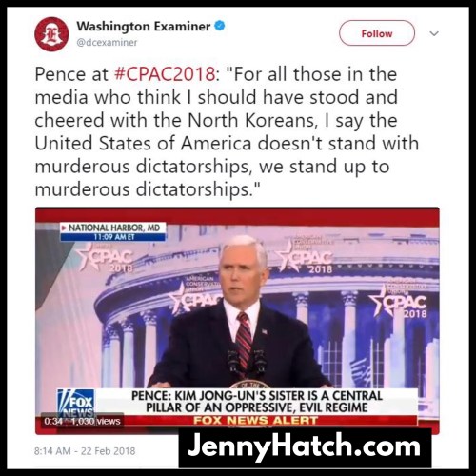Click the tweet quote text body

point(227,131)
